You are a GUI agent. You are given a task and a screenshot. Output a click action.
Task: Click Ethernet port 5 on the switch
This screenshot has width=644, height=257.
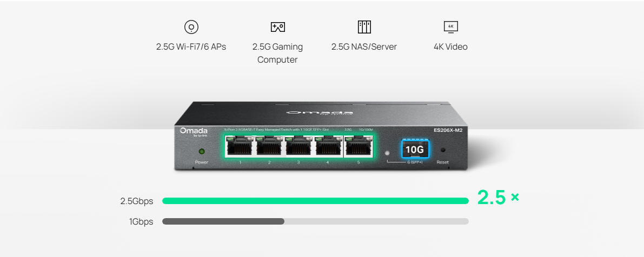[x=358, y=146]
